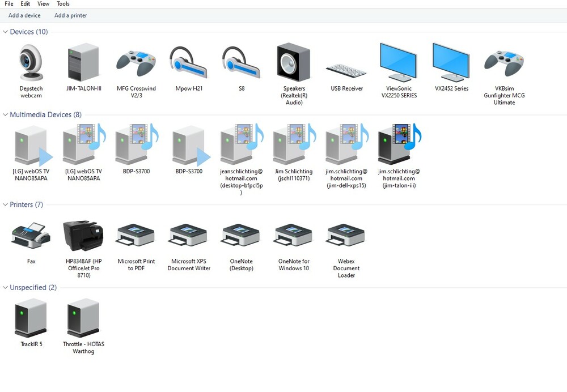Collapse the Devices (10) group chevron

point(5,32)
